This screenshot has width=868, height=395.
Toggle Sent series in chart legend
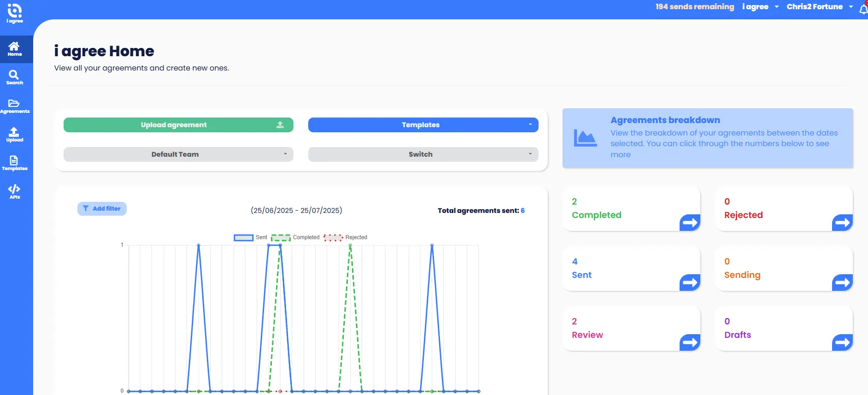(x=250, y=237)
